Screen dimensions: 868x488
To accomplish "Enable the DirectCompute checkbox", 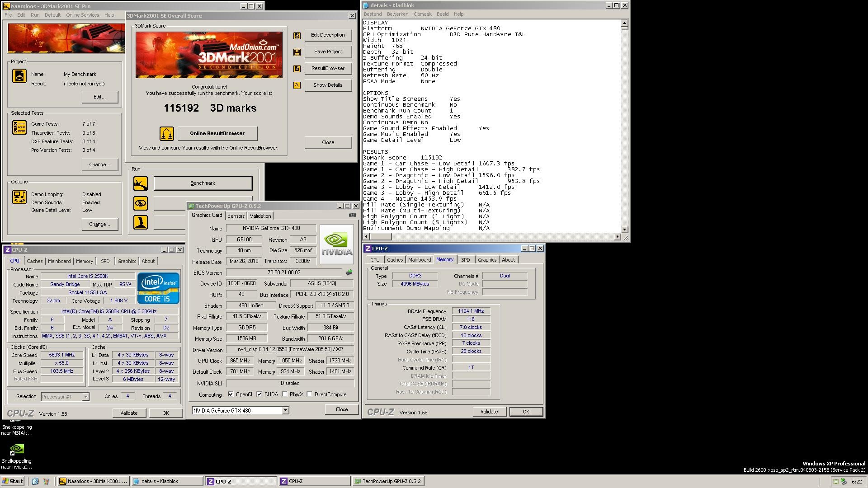I will click(309, 394).
